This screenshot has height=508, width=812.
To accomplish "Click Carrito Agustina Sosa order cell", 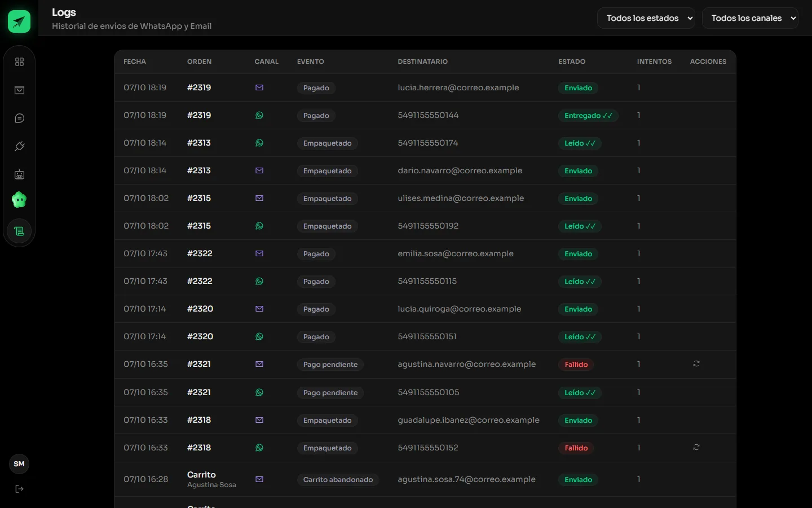I will pos(211,479).
